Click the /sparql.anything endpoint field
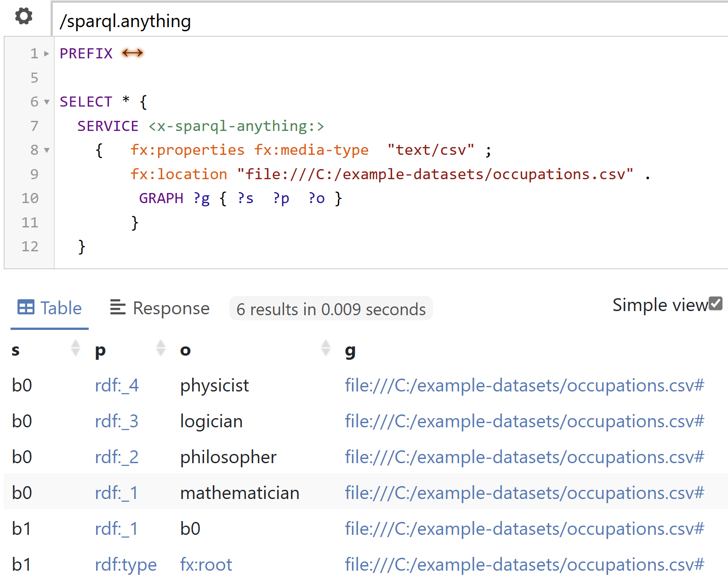Screen dimensions: 728x584 391,21
